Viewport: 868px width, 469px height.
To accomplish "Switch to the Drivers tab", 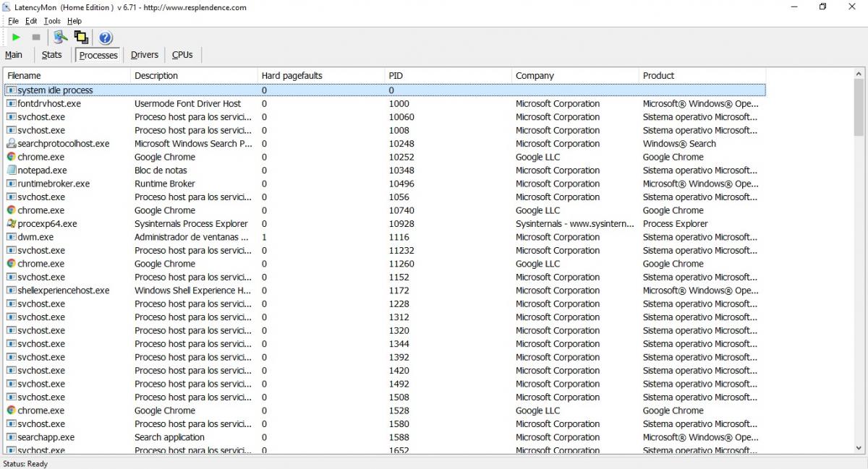I will click(x=145, y=55).
